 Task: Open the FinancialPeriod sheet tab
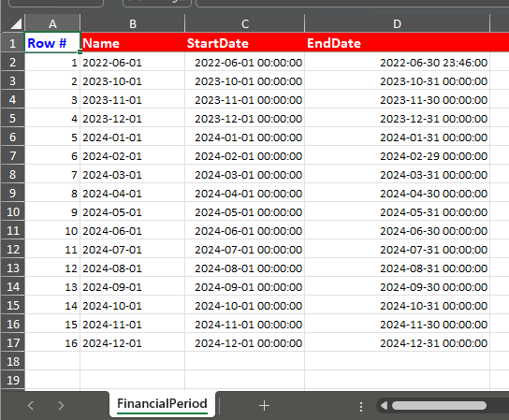[162, 404]
